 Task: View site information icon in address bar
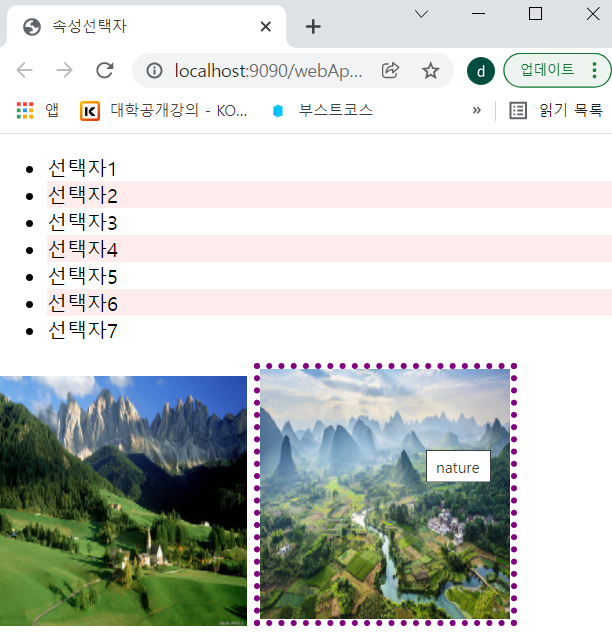(x=154, y=71)
